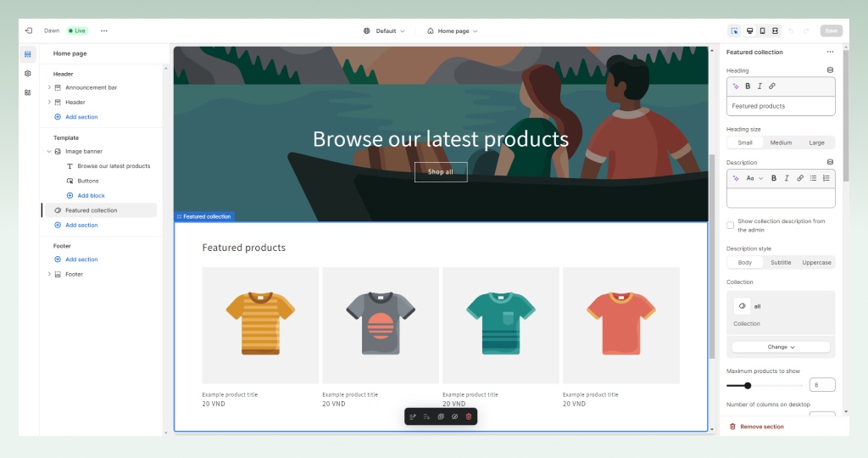This screenshot has width=868, height=458.
Task: Enable Show collection description from the admin
Action: click(730, 226)
